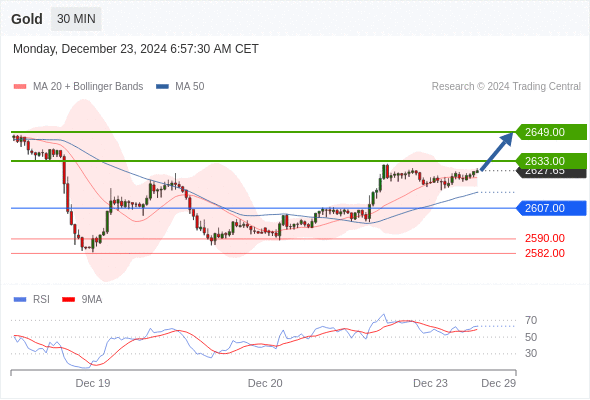Click the Dec 23 date axis label
This screenshot has width=590, height=400.
pos(430,383)
